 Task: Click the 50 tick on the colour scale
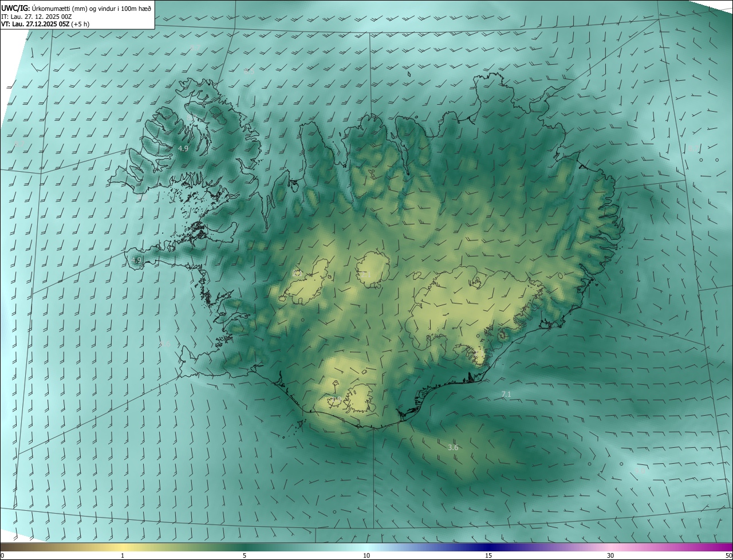pyautogui.click(x=728, y=555)
